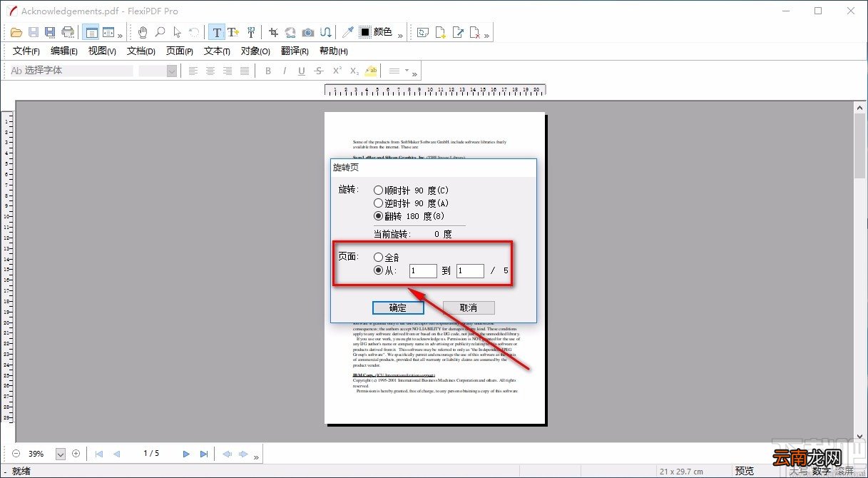Select the Text editing tool (T)
This screenshot has width=868, height=478.
pos(217,32)
